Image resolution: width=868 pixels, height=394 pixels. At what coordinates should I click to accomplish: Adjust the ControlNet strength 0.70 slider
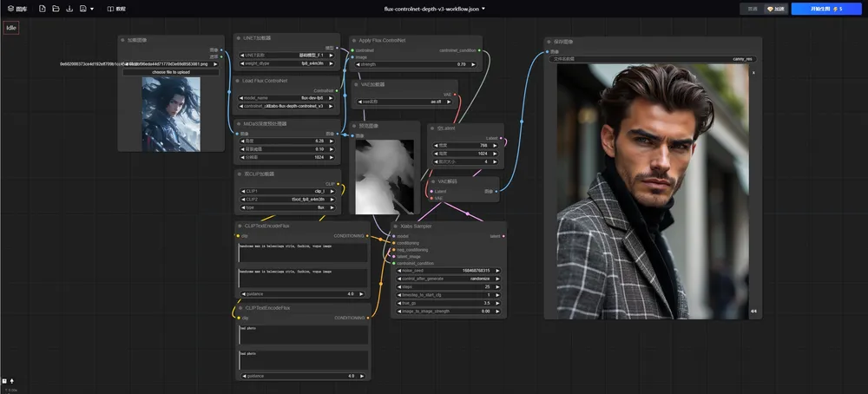pyautogui.click(x=416, y=65)
